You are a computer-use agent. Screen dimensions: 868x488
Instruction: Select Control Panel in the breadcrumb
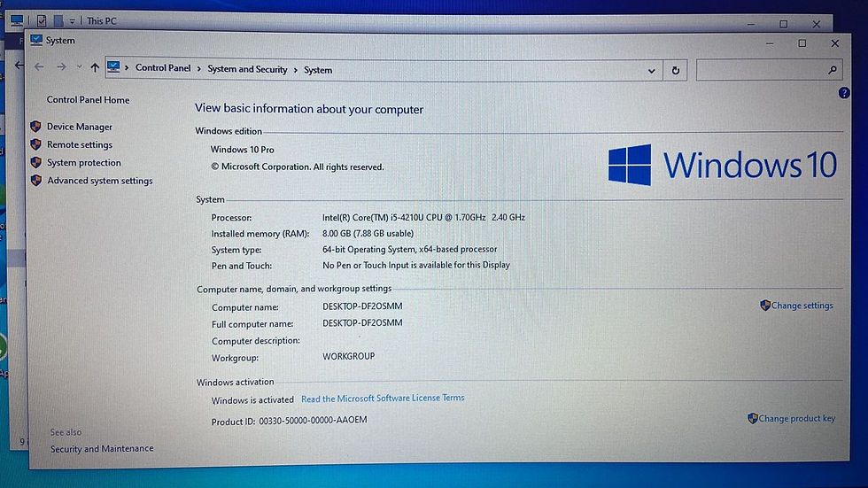pyautogui.click(x=163, y=68)
